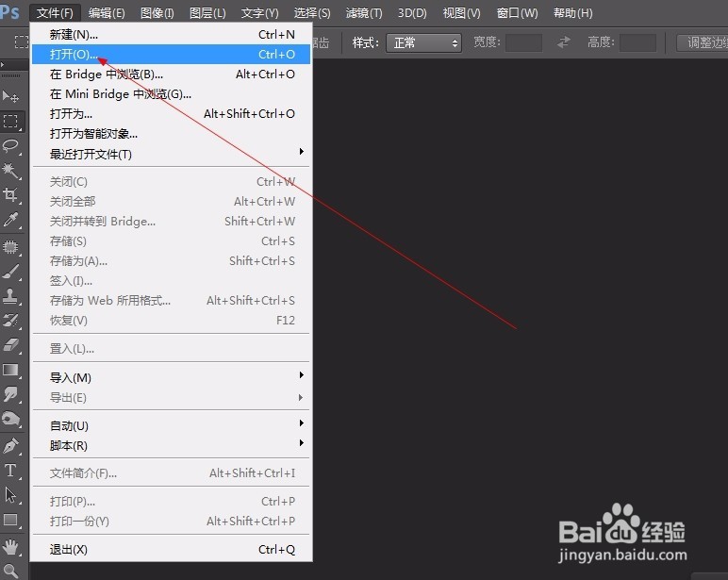
Task: Select the Smudge tool
Action: coord(10,395)
